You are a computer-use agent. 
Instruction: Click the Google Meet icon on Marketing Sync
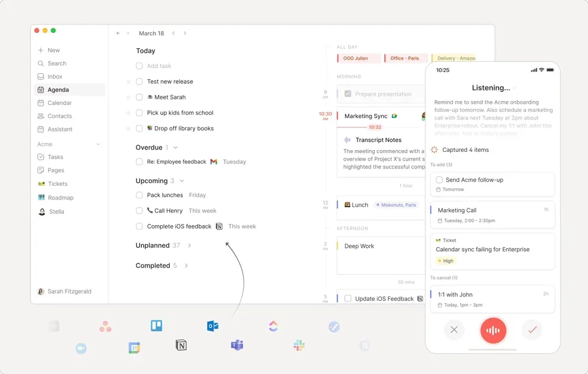pyautogui.click(x=394, y=116)
